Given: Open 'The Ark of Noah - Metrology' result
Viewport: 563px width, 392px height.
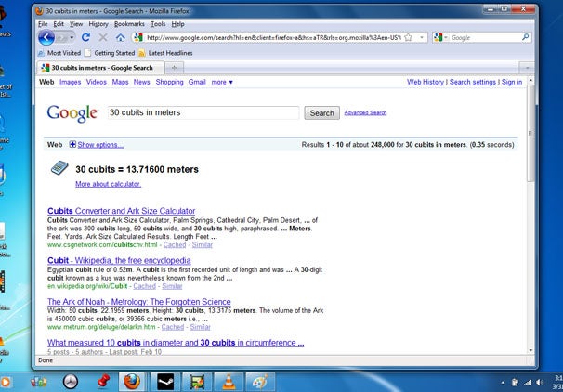Looking at the screenshot, I should point(139,302).
